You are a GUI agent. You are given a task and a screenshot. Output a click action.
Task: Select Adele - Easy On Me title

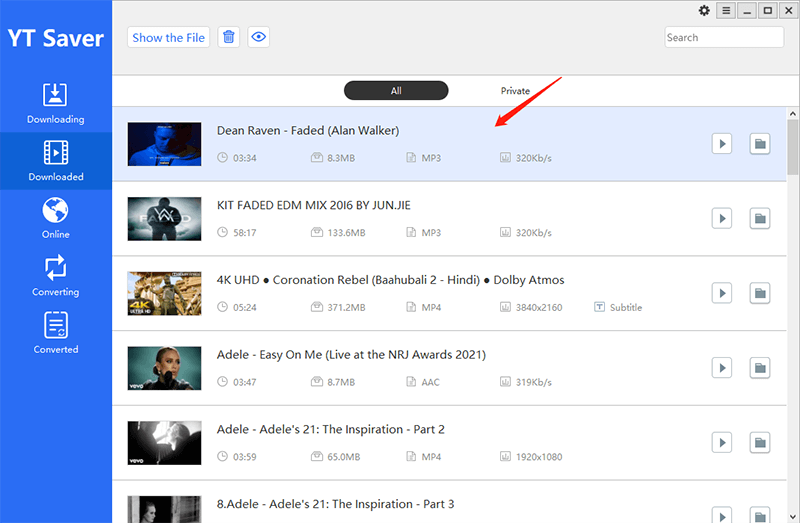[351, 355]
